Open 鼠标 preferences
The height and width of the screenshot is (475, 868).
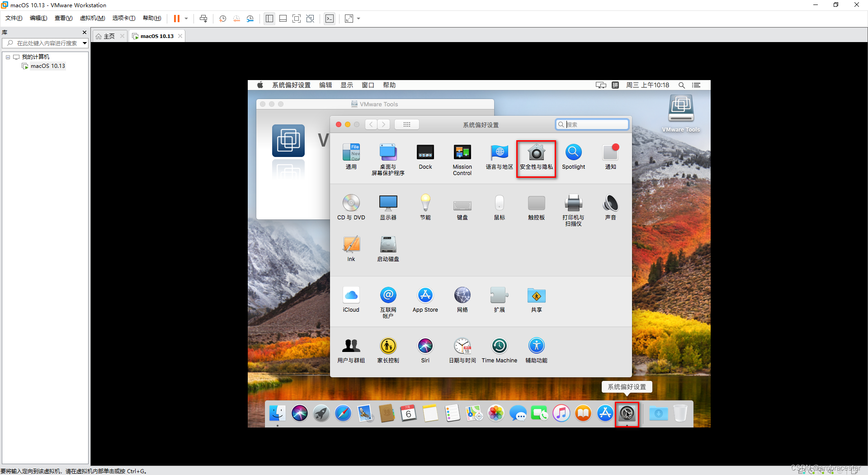point(500,208)
